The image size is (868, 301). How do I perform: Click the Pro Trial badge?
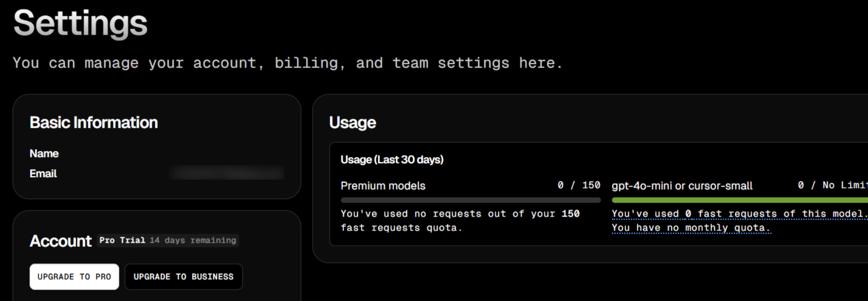(x=122, y=240)
